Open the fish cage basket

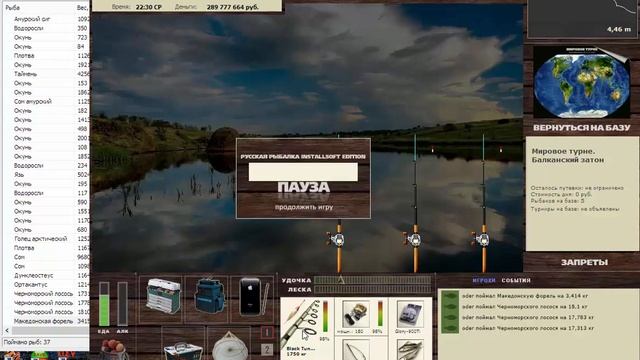click(183, 351)
